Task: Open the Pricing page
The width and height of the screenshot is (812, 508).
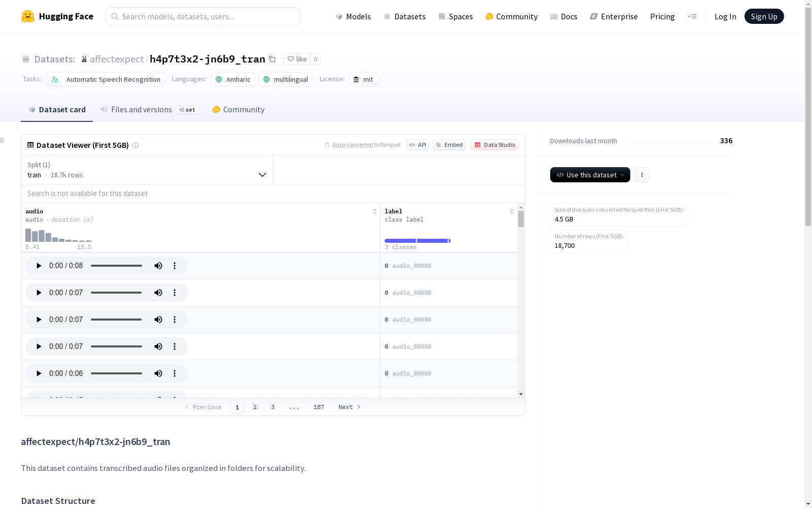Action: [x=662, y=16]
